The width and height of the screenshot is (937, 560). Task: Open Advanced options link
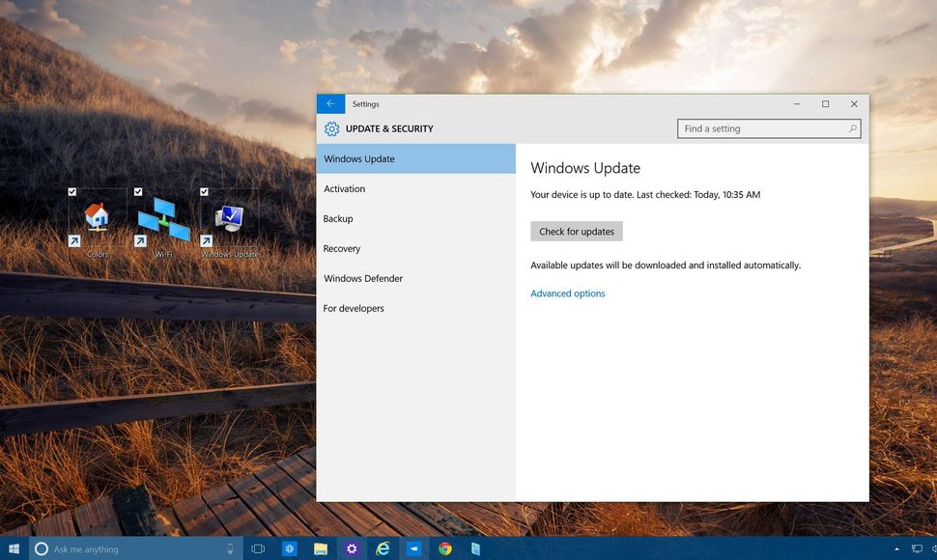click(x=567, y=293)
